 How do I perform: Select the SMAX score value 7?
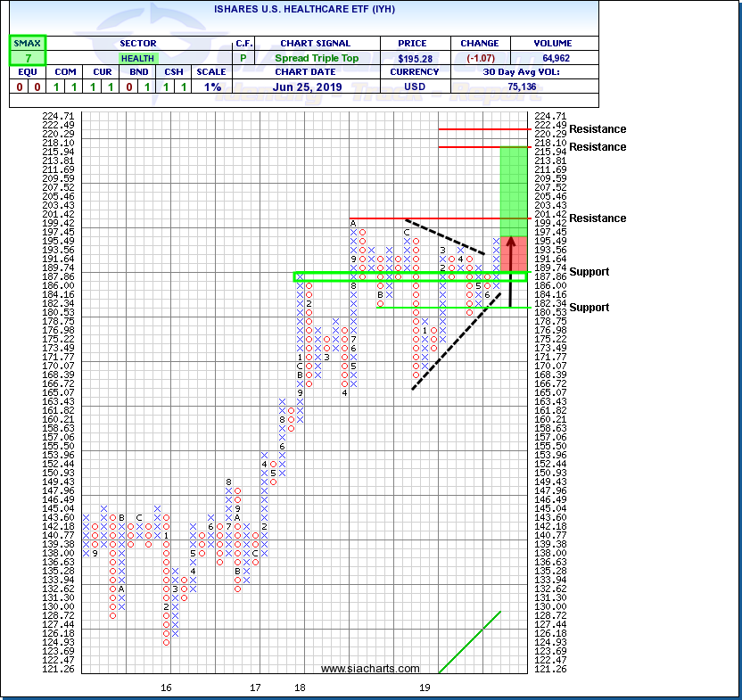[x=27, y=58]
